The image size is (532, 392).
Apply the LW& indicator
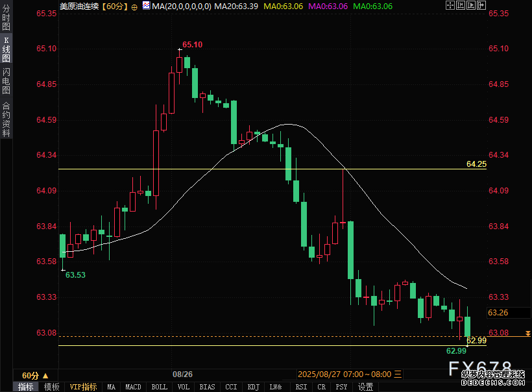click(x=276, y=387)
